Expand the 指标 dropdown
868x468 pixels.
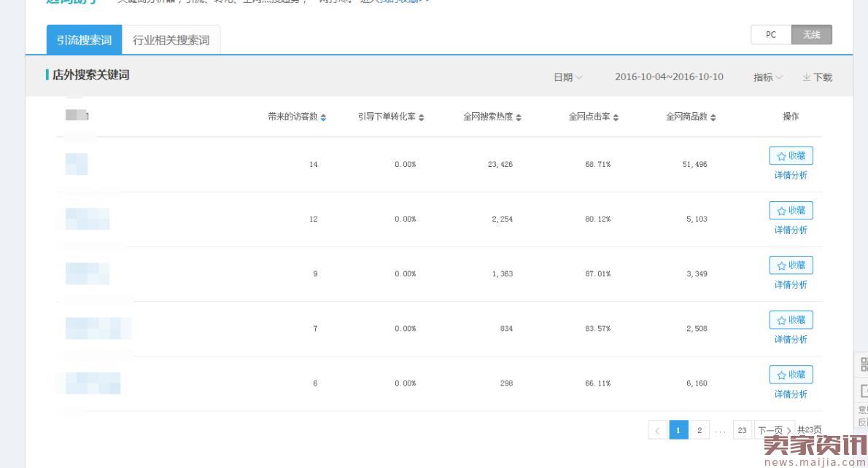click(x=767, y=77)
